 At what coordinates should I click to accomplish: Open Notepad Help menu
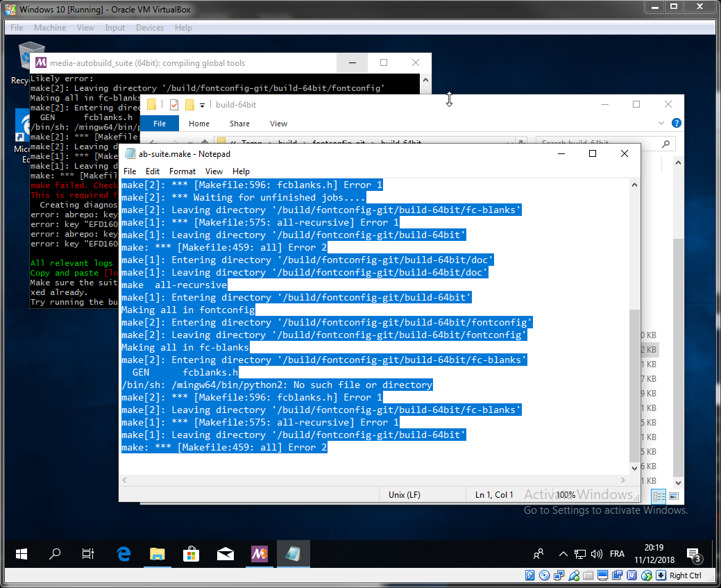241,171
